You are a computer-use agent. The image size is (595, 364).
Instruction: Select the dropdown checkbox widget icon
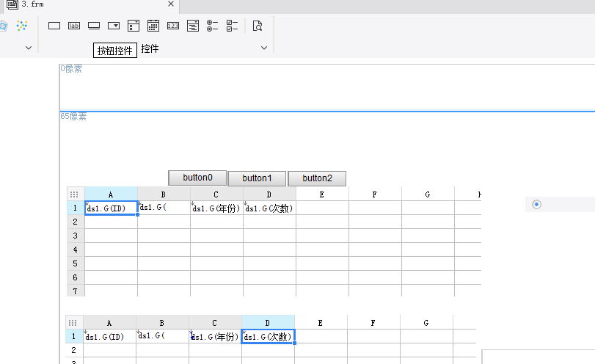tap(134, 26)
